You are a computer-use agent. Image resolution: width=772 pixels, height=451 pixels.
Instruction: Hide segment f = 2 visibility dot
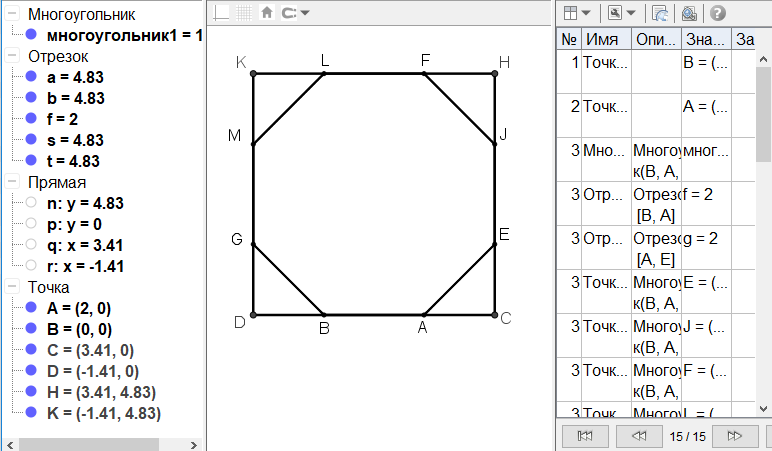coord(33,119)
